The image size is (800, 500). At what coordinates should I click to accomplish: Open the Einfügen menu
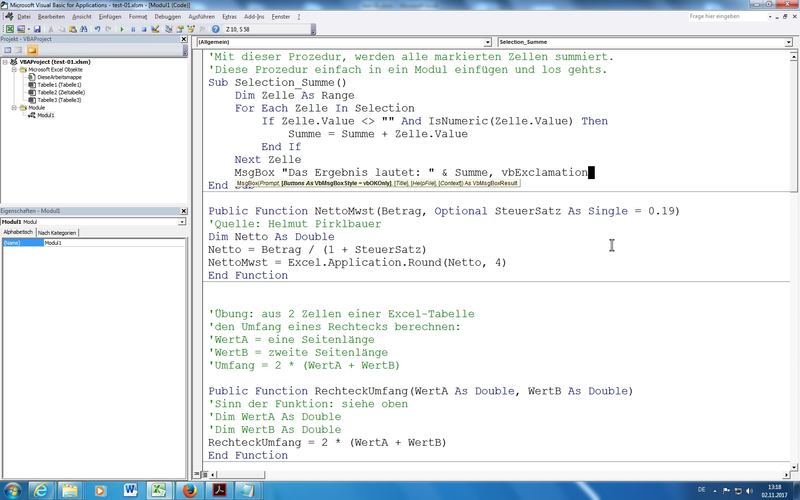point(110,17)
